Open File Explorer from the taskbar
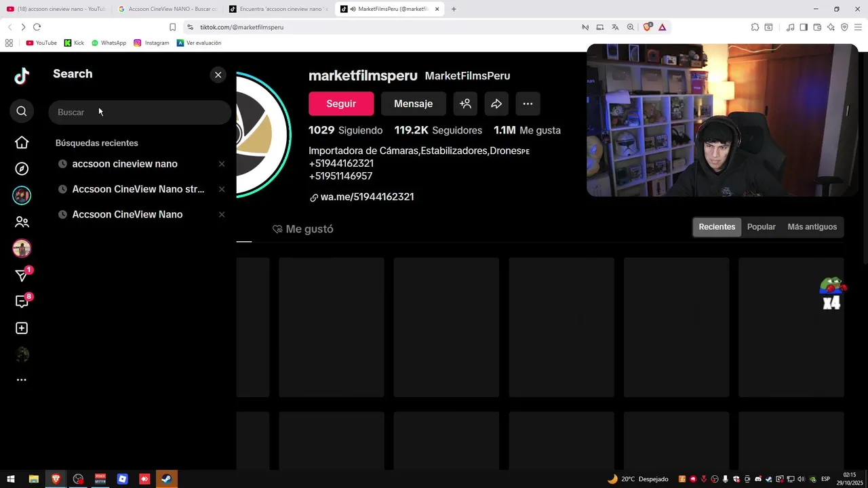868x488 pixels. click(x=33, y=479)
